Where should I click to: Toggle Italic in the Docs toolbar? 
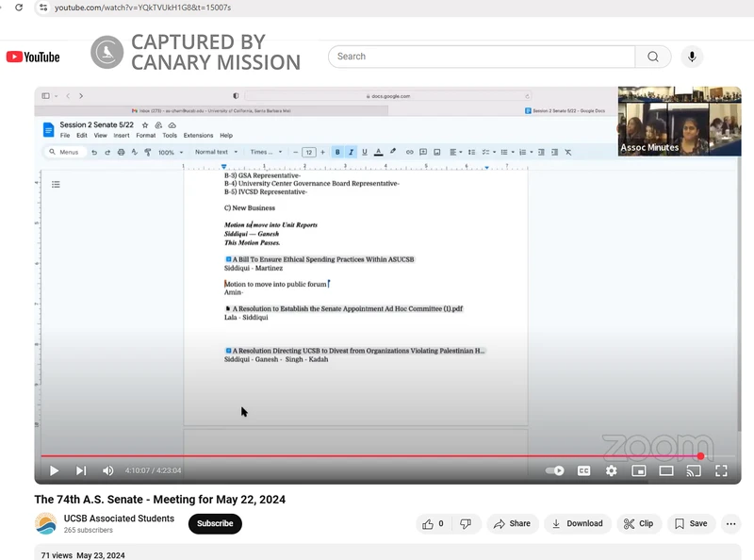coord(351,152)
